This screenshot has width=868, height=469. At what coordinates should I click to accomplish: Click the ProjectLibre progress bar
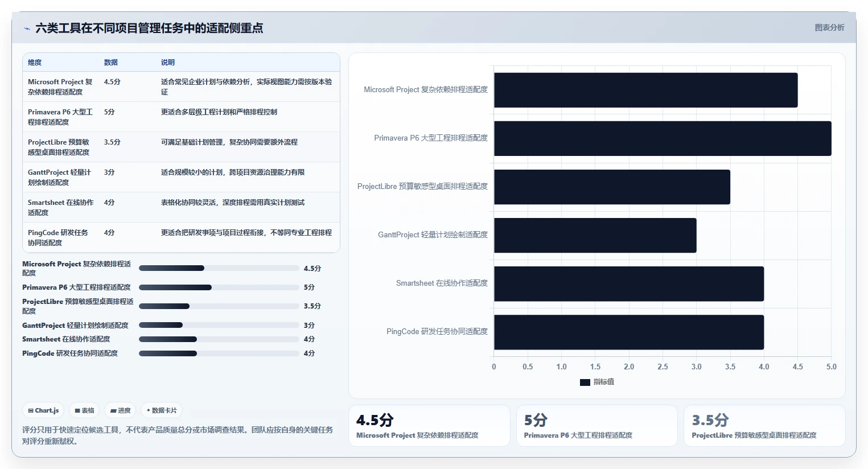point(219,306)
